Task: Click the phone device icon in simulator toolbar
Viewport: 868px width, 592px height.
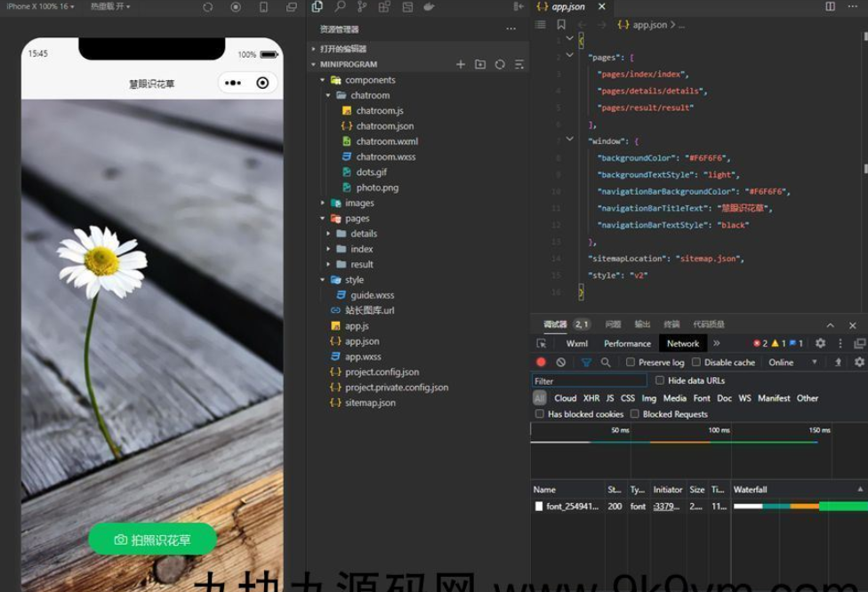Action: tap(263, 7)
